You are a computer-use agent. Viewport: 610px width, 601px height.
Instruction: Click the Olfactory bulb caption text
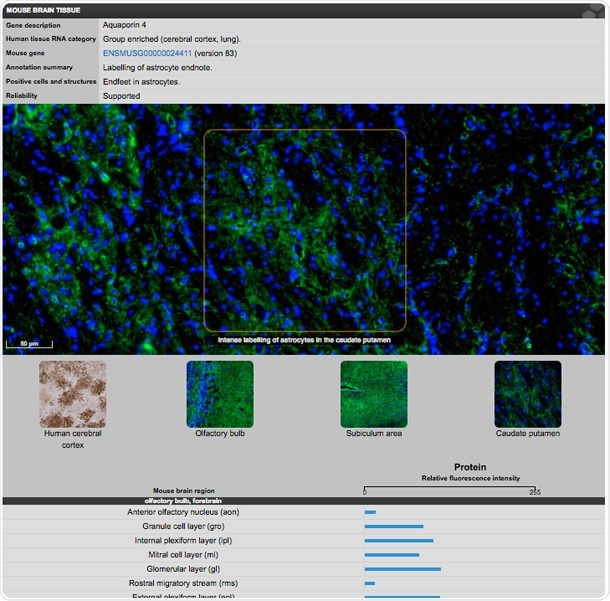[220, 434]
